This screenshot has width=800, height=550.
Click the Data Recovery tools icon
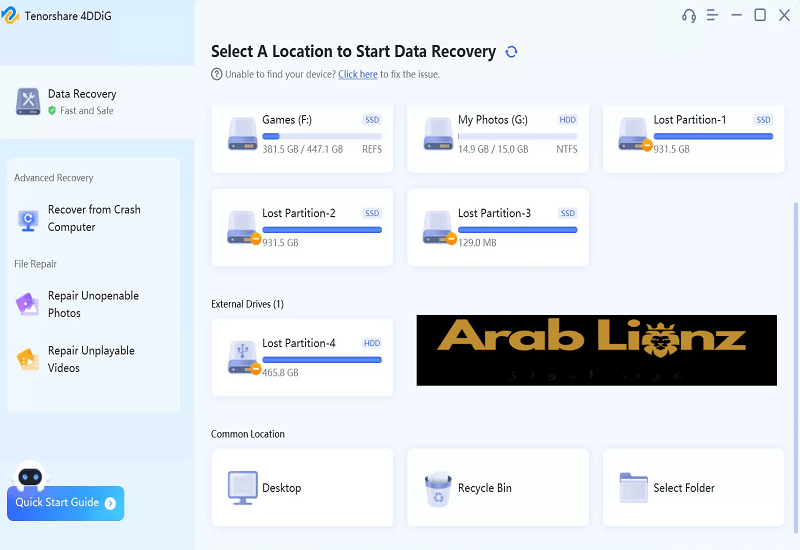pyautogui.click(x=28, y=101)
